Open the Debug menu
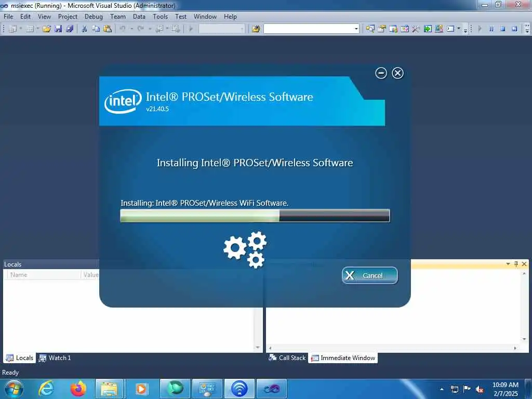 [x=94, y=17]
